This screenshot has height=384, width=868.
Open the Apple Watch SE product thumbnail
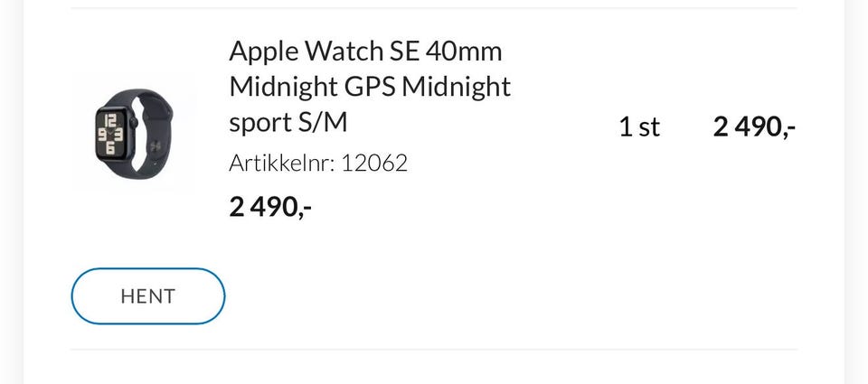(133, 132)
